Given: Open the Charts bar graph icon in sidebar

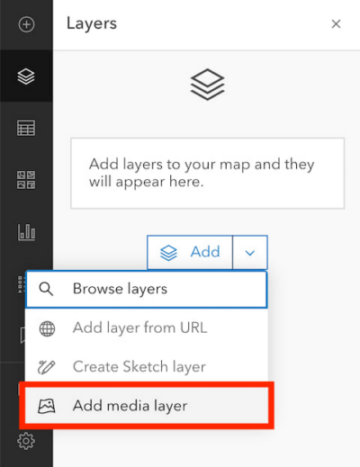Looking at the screenshot, I should [x=26, y=232].
